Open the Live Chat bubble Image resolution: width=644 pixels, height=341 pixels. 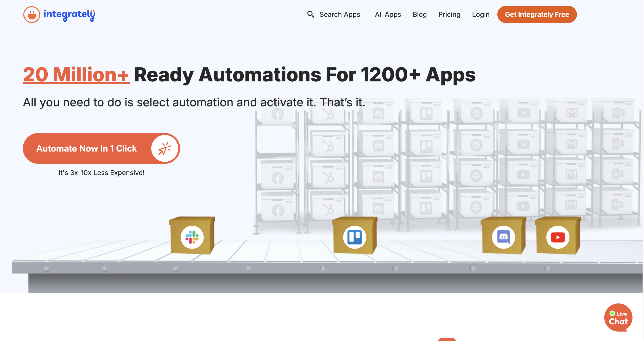(x=618, y=317)
